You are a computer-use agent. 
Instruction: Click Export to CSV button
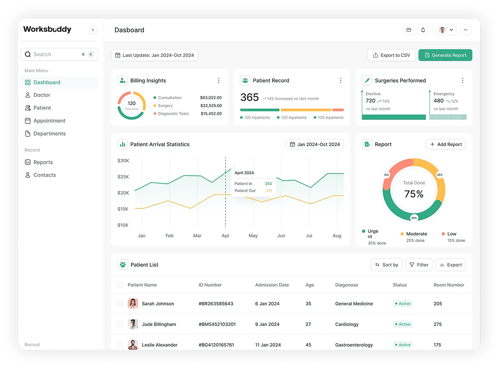click(391, 55)
